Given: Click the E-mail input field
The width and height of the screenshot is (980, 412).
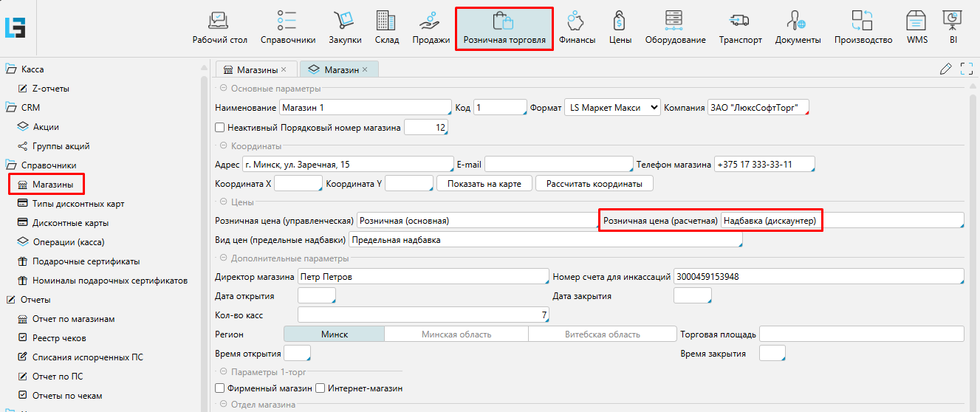Looking at the screenshot, I should pos(558,165).
